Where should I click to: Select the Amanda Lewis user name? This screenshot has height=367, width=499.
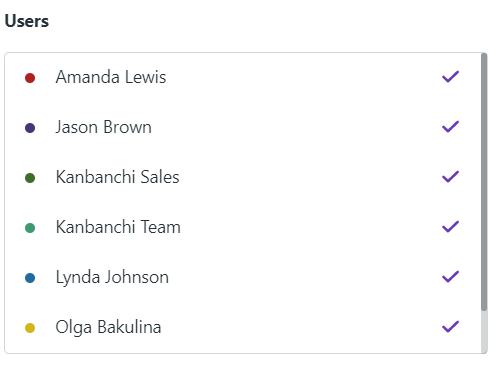111,77
